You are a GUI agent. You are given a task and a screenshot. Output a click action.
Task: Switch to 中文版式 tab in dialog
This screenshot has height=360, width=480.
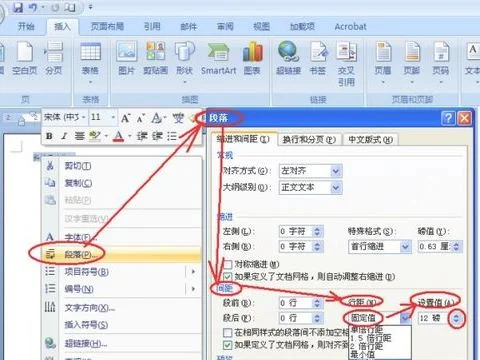[x=371, y=139]
